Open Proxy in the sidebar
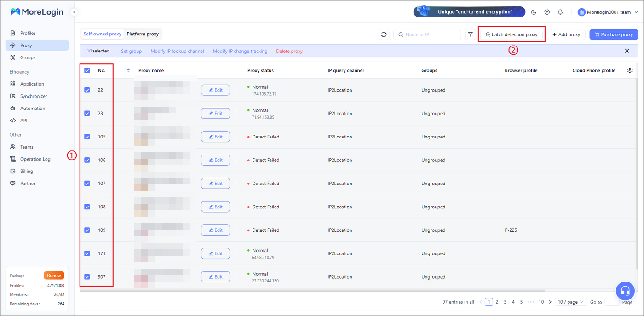 click(37, 46)
